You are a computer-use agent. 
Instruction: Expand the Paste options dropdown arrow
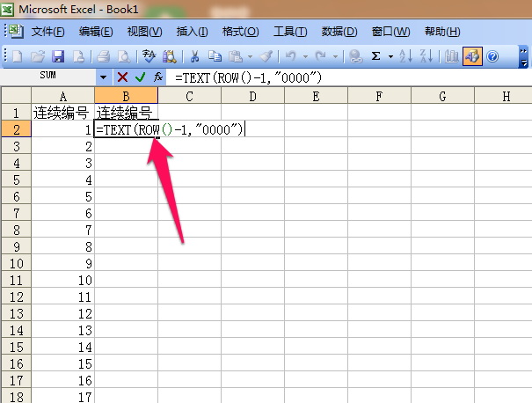click(x=250, y=56)
